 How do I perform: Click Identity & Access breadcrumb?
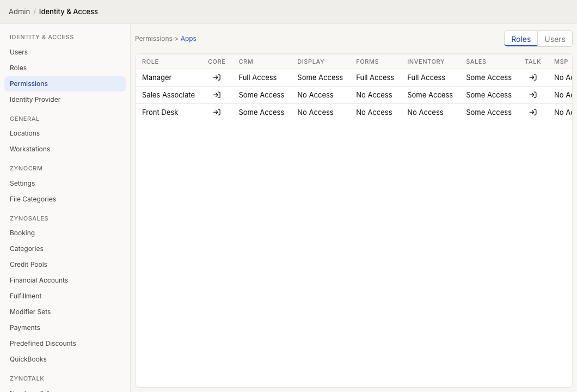[x=69, y=12]
